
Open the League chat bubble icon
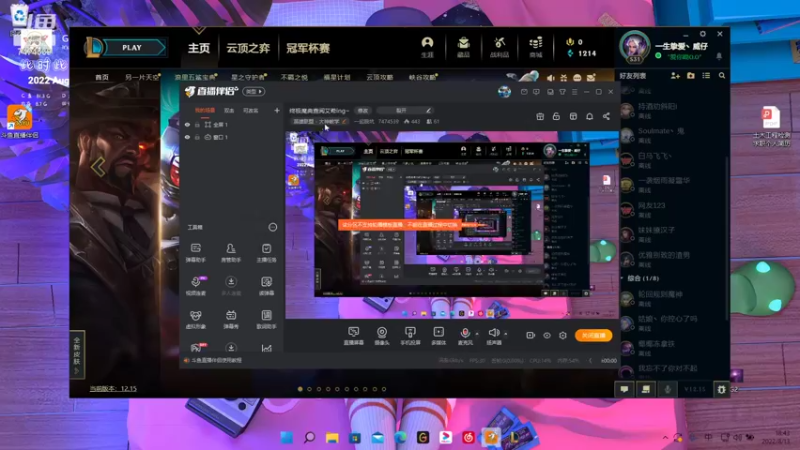pyautogui.click(x=624, y=389)
